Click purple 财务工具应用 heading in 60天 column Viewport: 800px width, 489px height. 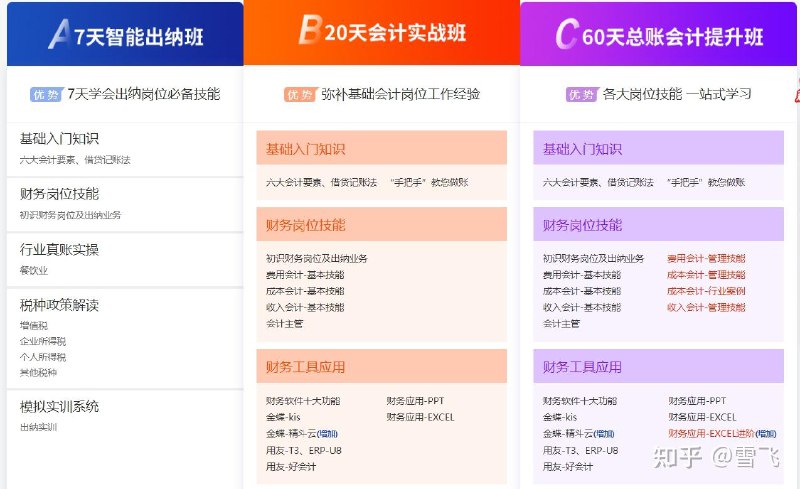(659, 366)
